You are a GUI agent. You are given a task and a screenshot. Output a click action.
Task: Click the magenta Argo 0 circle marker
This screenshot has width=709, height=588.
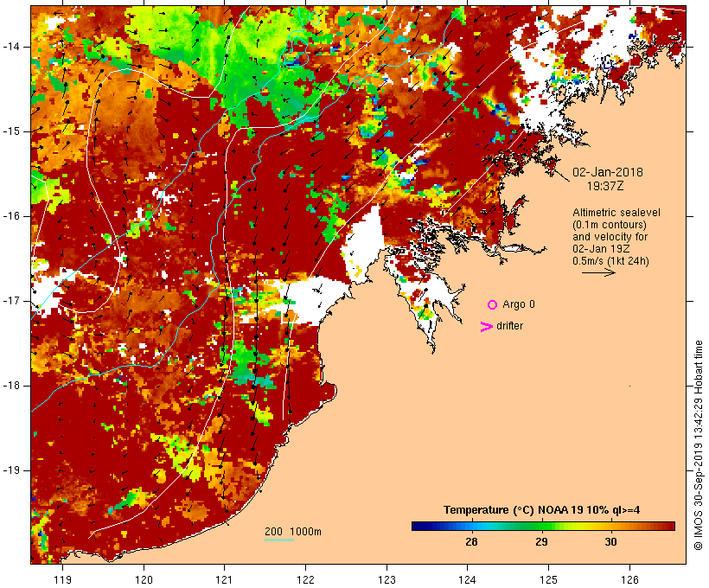(x=493, y=305)
